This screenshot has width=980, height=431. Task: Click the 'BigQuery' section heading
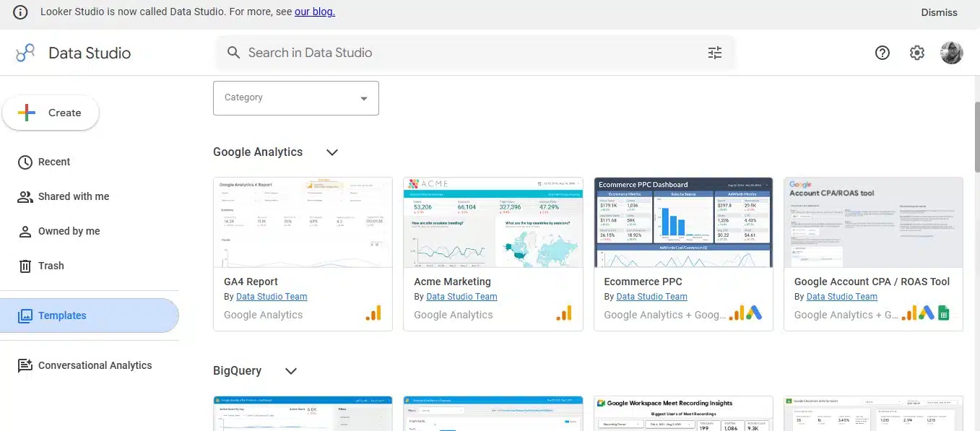click(237, 371)
